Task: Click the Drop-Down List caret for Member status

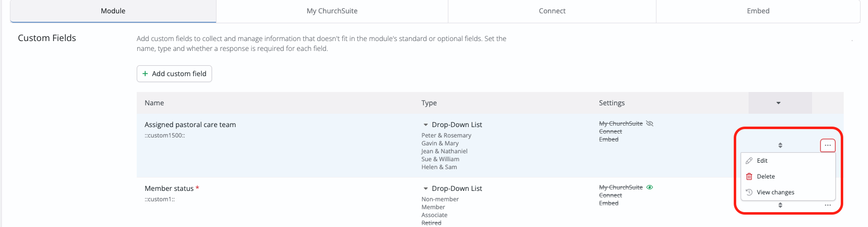Action: pyautogui.click(x=426, y=188)
